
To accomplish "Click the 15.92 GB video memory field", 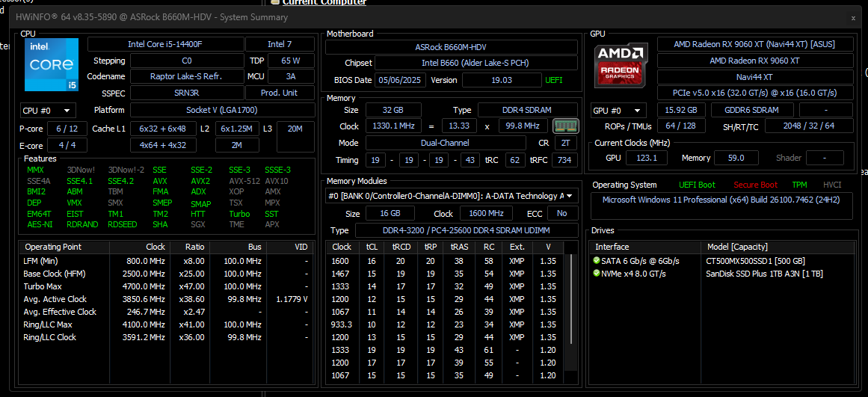I will pos(681,110).
